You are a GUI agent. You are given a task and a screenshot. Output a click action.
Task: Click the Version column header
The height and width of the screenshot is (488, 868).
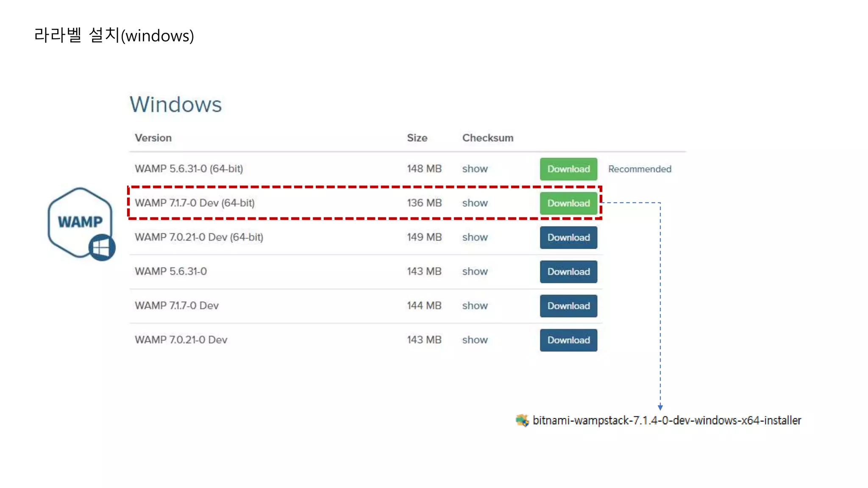153,138
